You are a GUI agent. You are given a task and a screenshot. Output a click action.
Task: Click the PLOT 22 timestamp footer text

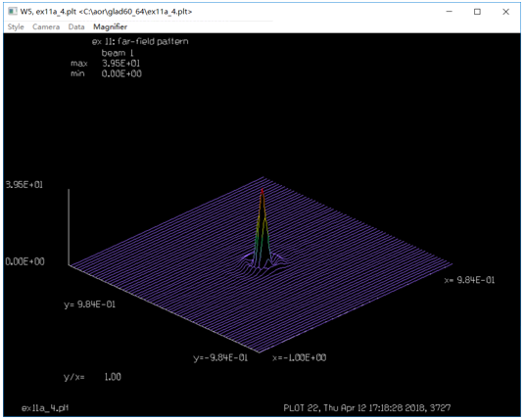point(367,408)
